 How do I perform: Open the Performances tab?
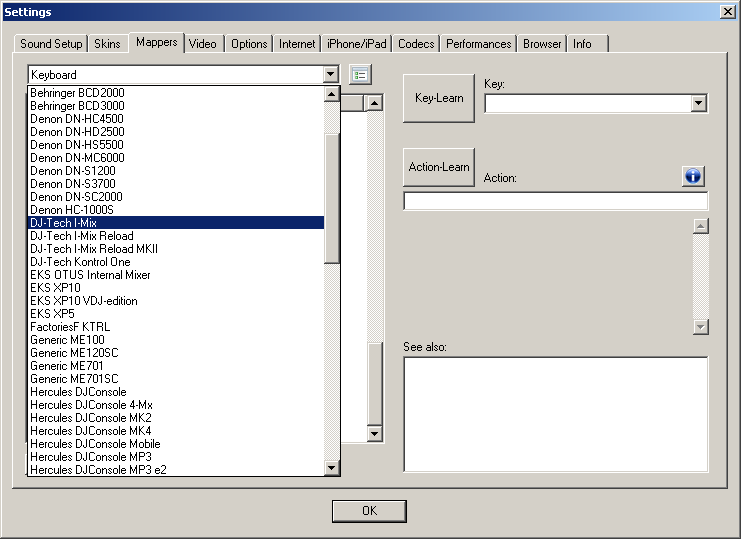(x=479, y=44)
